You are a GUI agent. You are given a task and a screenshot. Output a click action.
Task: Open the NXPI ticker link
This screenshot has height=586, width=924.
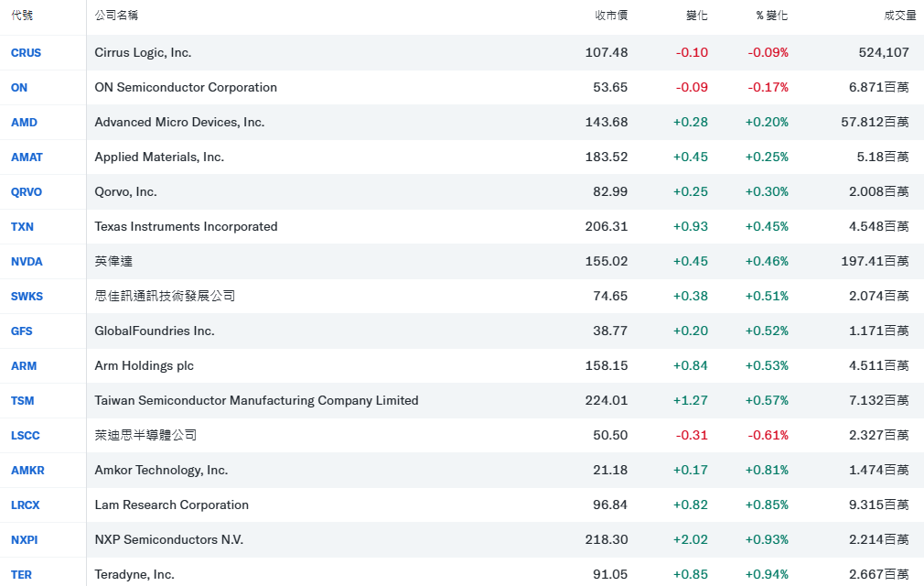pos(24,539)
